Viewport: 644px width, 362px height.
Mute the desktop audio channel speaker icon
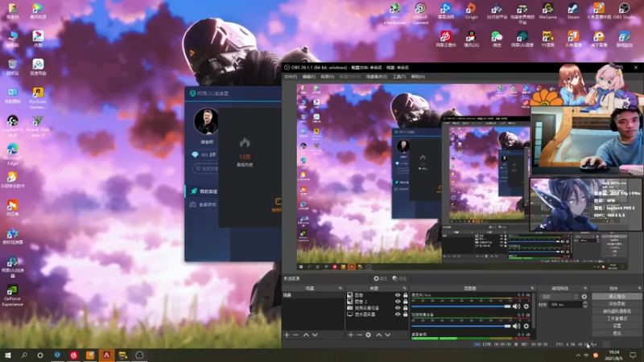click(x=516, y=327)
